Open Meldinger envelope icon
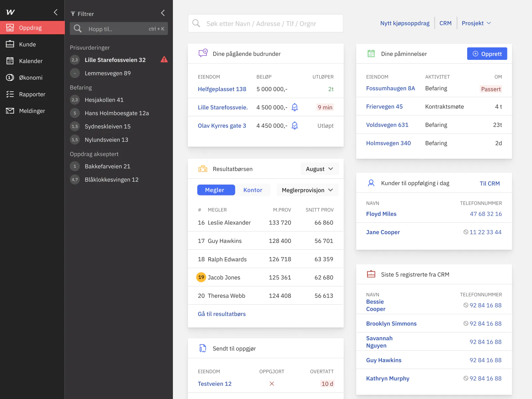 10,111
